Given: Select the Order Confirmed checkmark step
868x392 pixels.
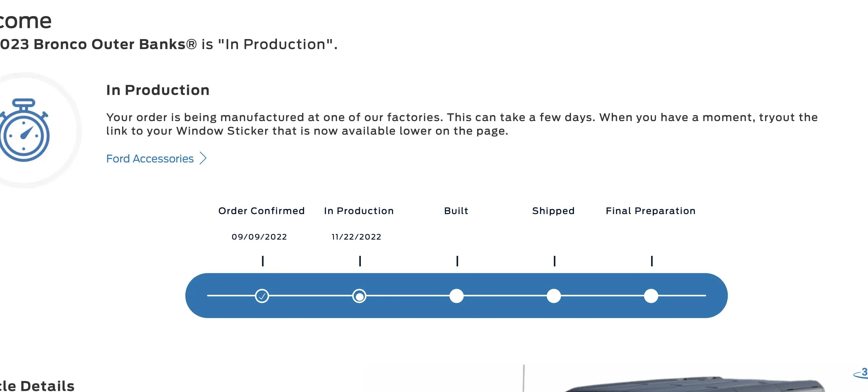Looking at the screenshot, I should click(262, 296).
